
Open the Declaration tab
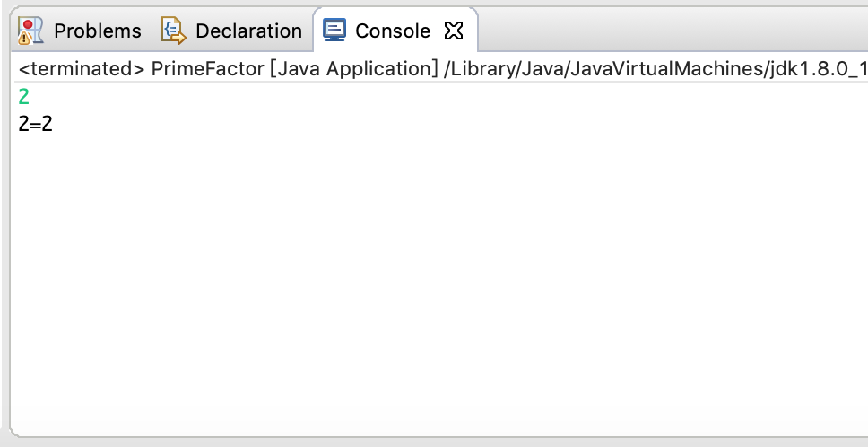click(248, 31)
